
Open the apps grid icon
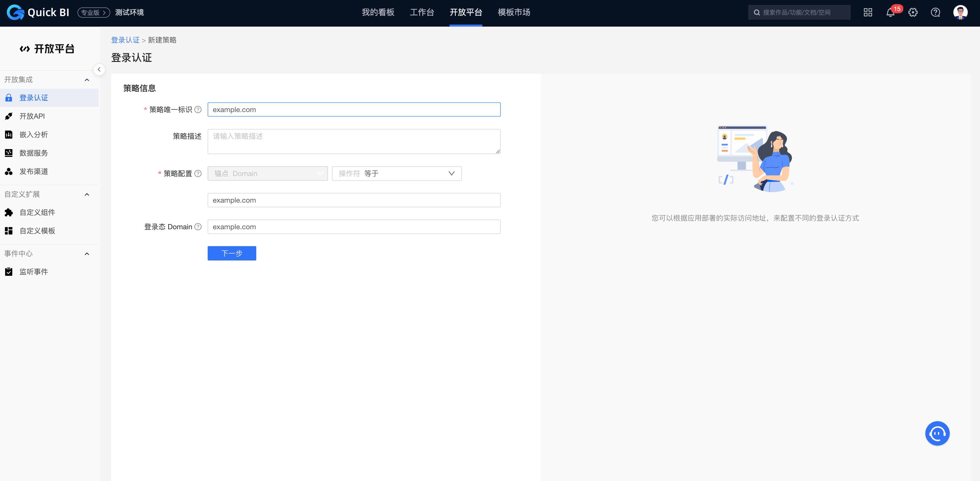(x=867, y=13)
